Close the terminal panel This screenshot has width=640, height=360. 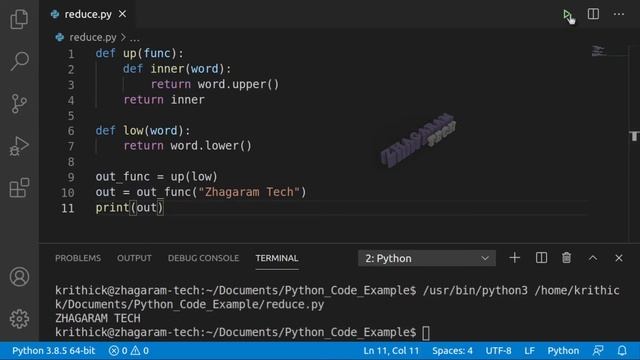[619, 258]
